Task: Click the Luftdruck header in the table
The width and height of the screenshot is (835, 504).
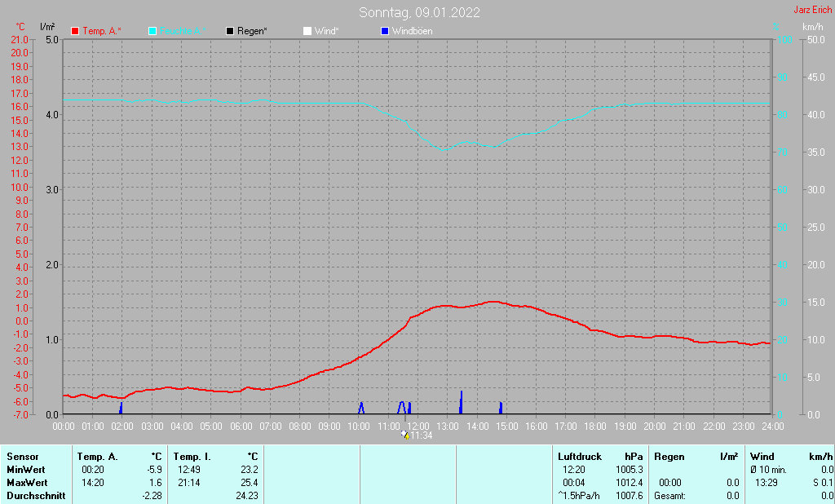Action: point(580,457)
